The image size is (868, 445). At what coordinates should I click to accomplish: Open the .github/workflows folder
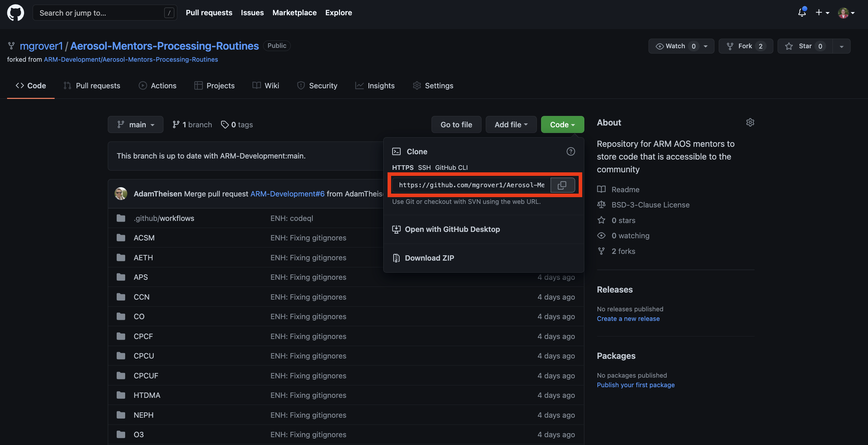coord(164,218)
